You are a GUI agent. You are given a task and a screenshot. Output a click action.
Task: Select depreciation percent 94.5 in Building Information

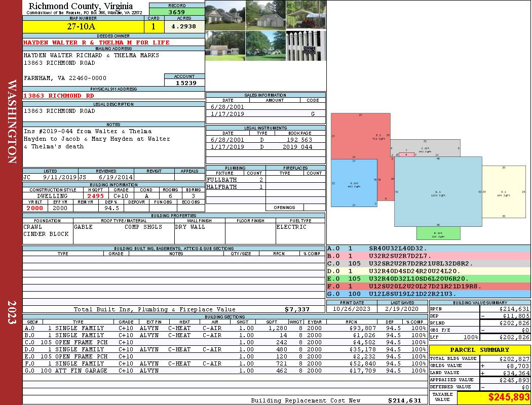pos(111,208)
